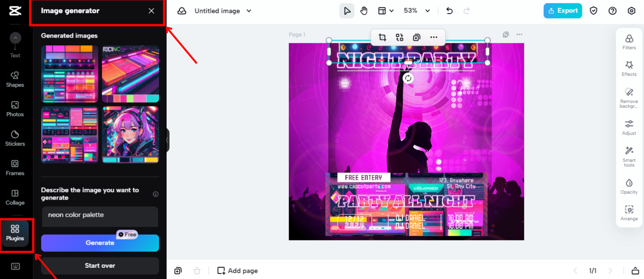The image size is (644, 279).
Task: Open the Plugins panel
Action: point(15,233)
